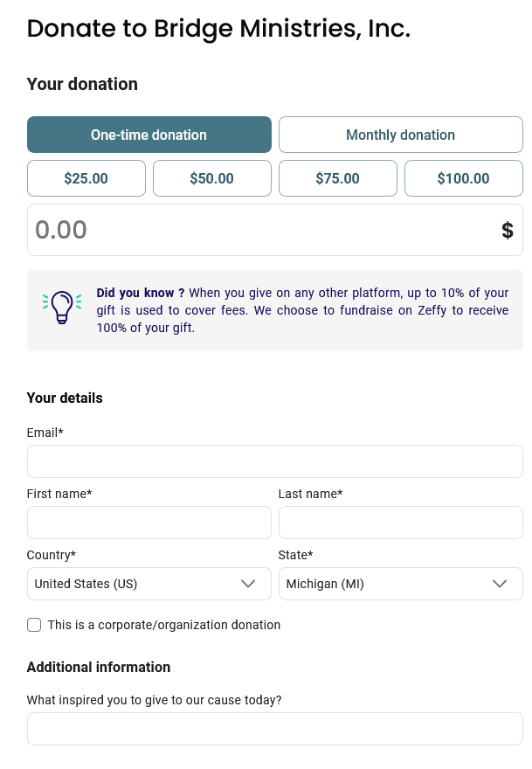Click into the Email input field
Image resolution: width=532 pixels, height=769 pixels.
[x=275, y=461]
